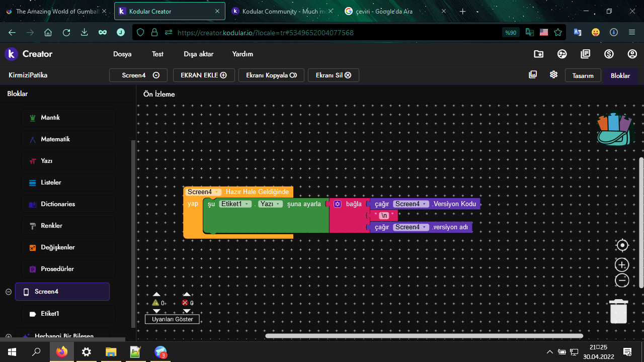Screen dimensions: 644x362
Task: Open the Dışa aktar menu
Action: [x=198, y=54]
